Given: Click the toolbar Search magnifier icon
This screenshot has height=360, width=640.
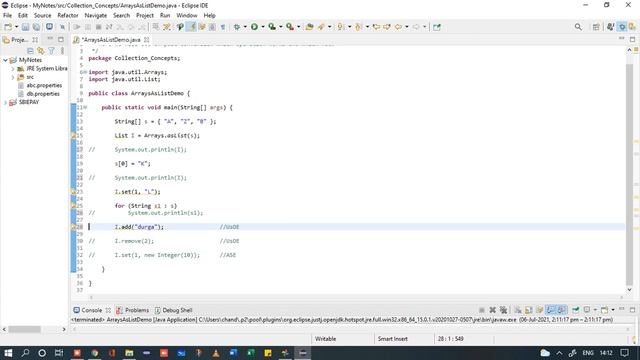Looking at the screenshot, I should point(578,27).
